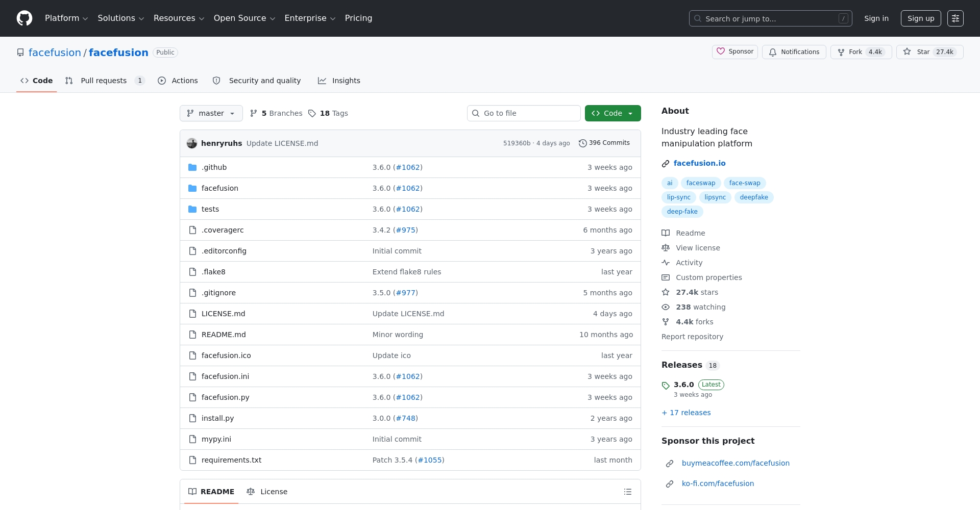This screenshot has height=510, width=980.
Task: Expand the green Code dropdown
Action: click(612, 113)
